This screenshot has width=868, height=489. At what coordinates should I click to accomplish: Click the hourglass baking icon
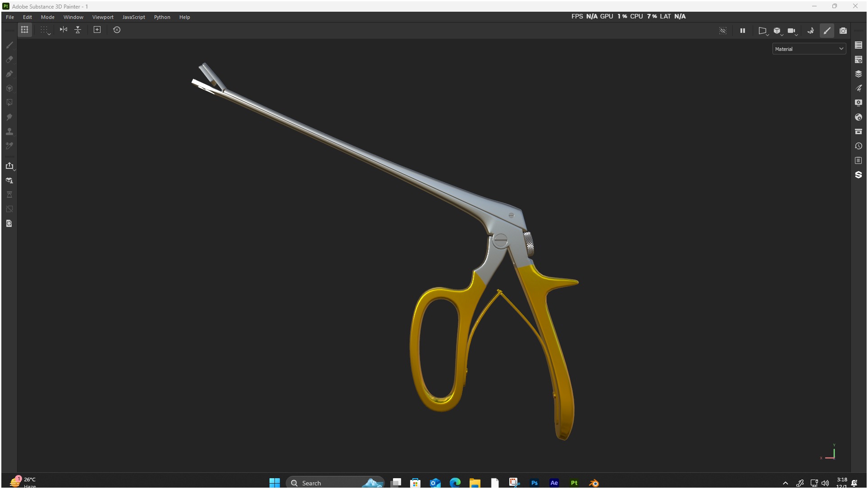[9, 195]
